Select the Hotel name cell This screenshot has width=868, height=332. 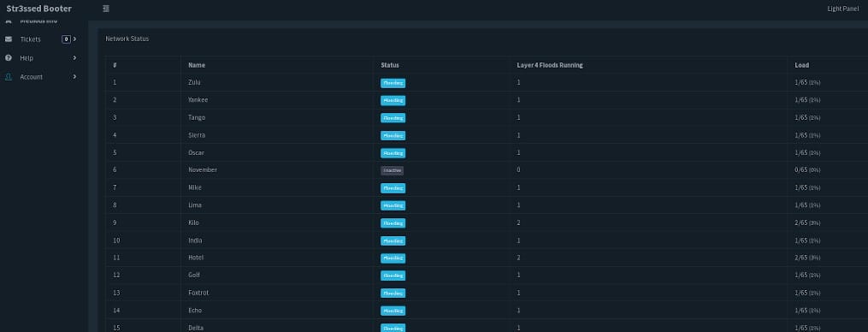[196, 258]
